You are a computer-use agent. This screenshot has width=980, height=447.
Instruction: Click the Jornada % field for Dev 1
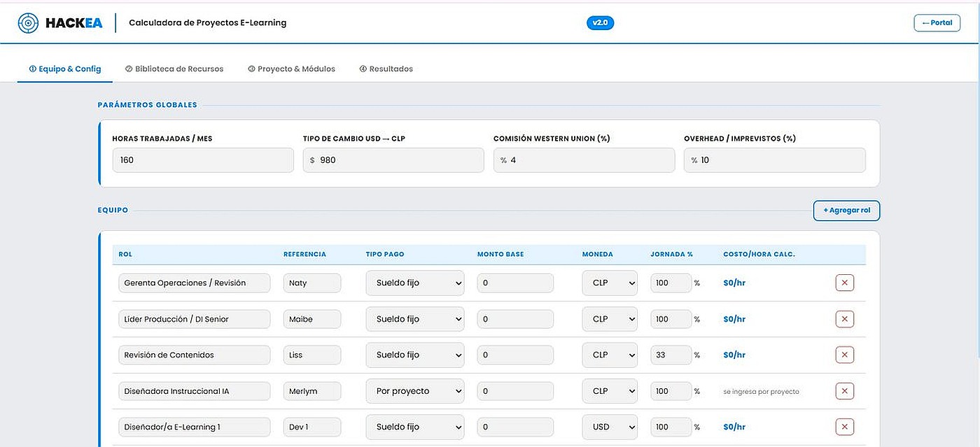[x=671, y=427]
